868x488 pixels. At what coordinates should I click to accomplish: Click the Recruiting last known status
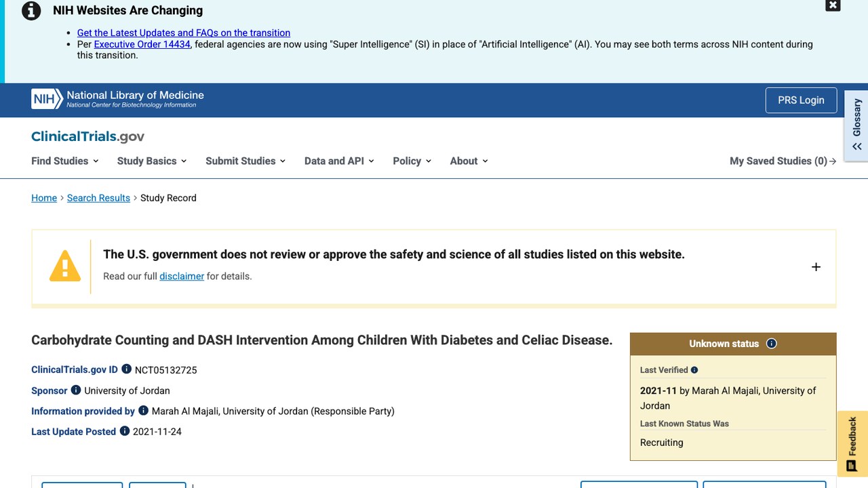662,443
